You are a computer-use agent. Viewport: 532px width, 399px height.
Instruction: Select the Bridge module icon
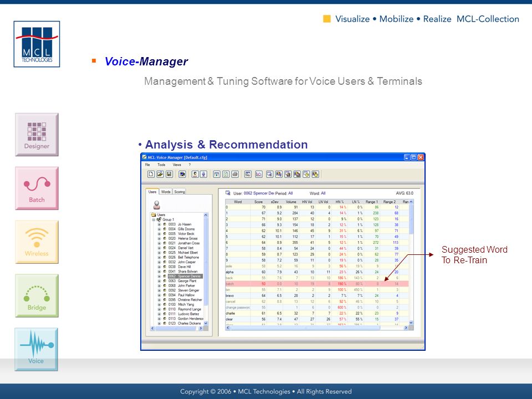[x=37, y=296]
